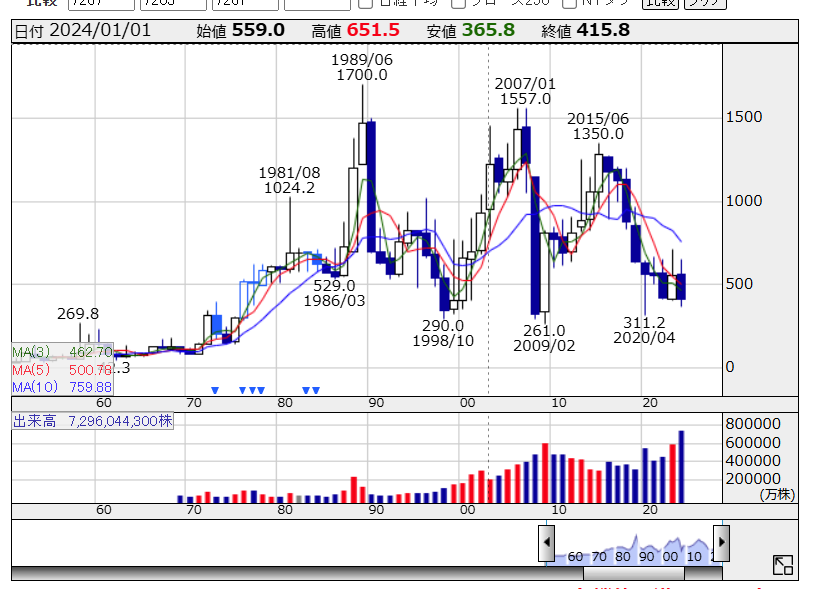Click the 1989/06 1700.0 peak label
Image resolution: width=821 pixels, height=589 pixels.
(x=362, y=68)
